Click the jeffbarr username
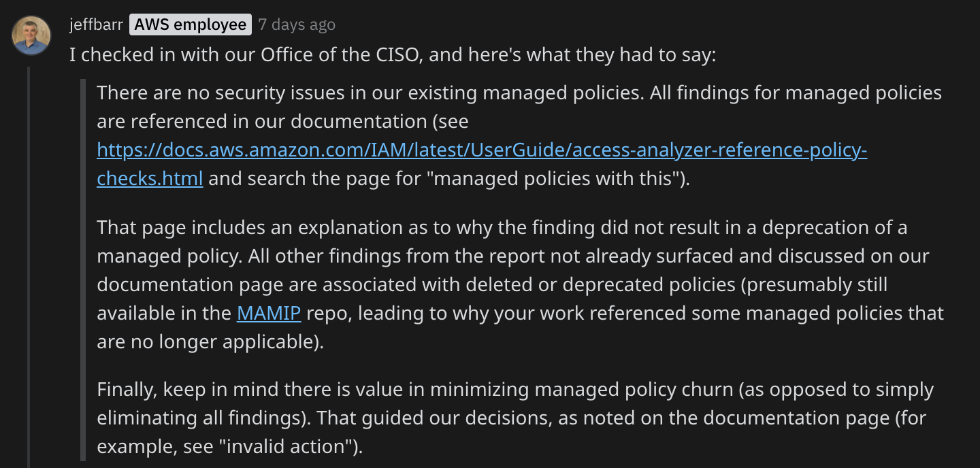 pyautogui.click(x=96, y=25)
